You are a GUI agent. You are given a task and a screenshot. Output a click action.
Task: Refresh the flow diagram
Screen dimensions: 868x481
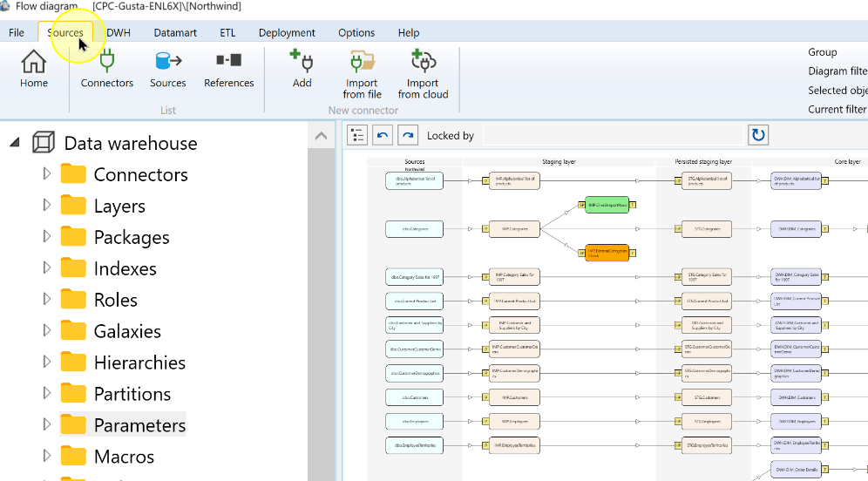758,135
